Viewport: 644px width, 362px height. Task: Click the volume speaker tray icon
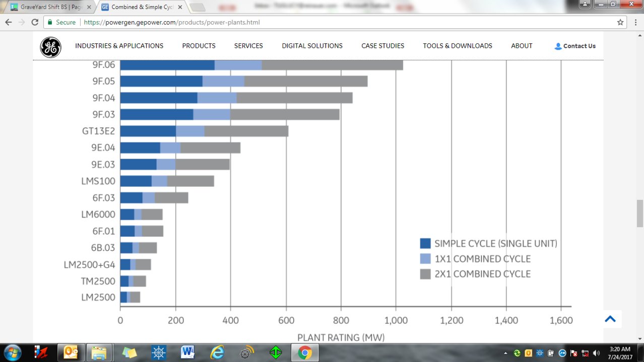(x=597, y=353)
